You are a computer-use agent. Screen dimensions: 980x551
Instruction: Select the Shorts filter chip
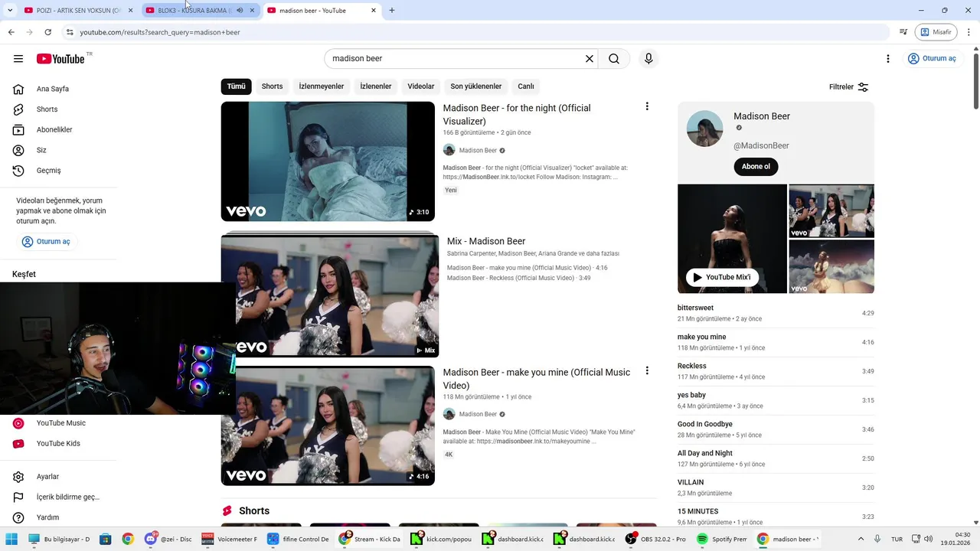tap(272, 86)
